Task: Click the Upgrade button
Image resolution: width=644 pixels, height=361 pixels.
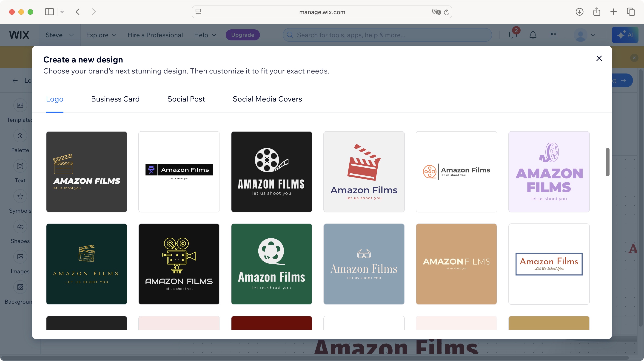Action: pos(242,35)
